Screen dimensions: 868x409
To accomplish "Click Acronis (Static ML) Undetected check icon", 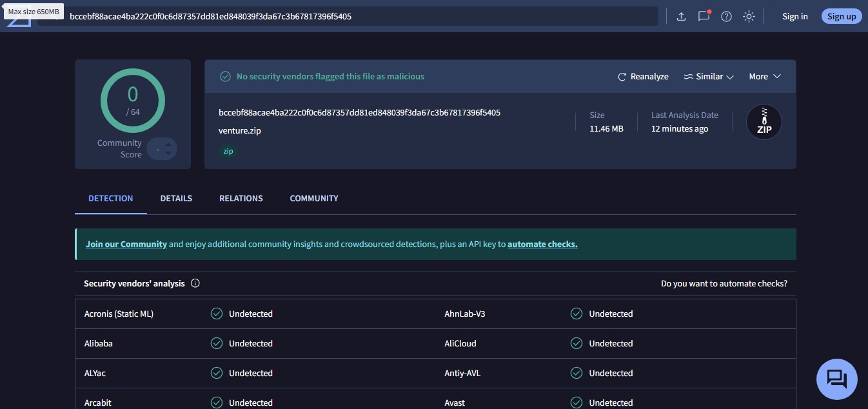I will click(217, 314).
